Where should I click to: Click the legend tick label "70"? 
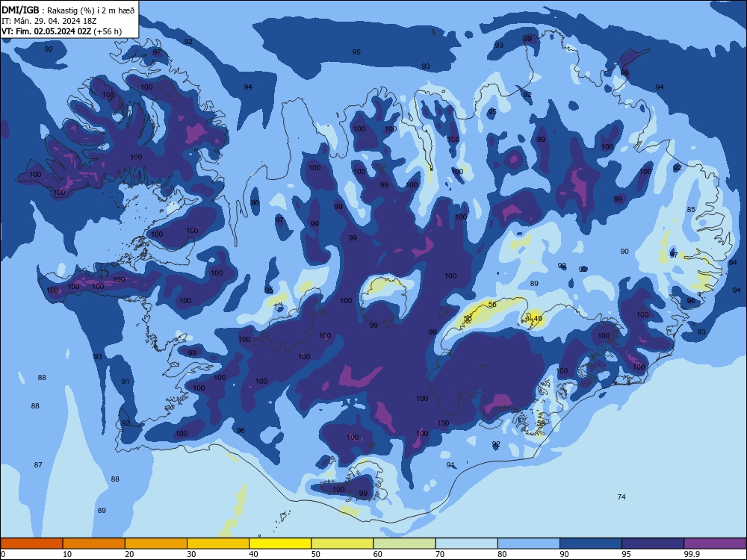tap(440, 554)
